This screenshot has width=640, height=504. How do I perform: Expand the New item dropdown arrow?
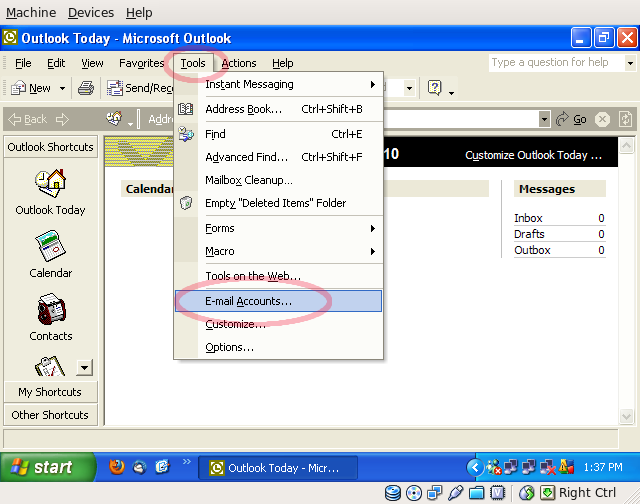coord(62,88)
